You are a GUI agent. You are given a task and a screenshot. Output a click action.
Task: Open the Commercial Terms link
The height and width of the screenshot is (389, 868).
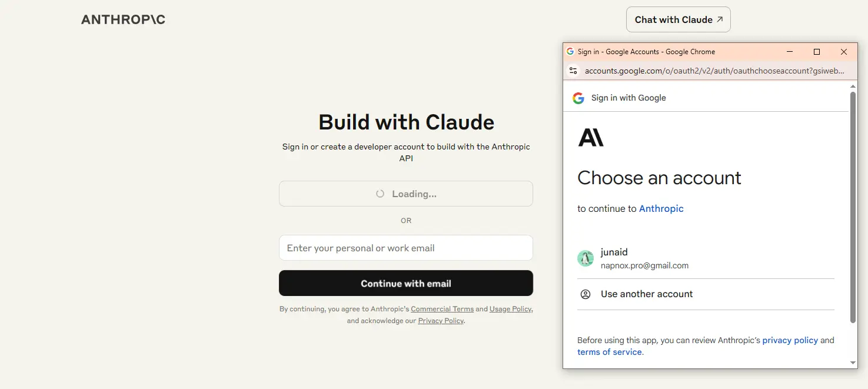tap(442, 309)
